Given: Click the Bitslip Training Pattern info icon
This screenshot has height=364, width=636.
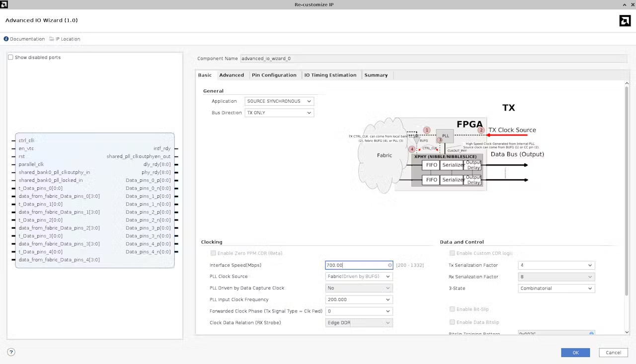Looking at the screenshot, I should point(591,334).
